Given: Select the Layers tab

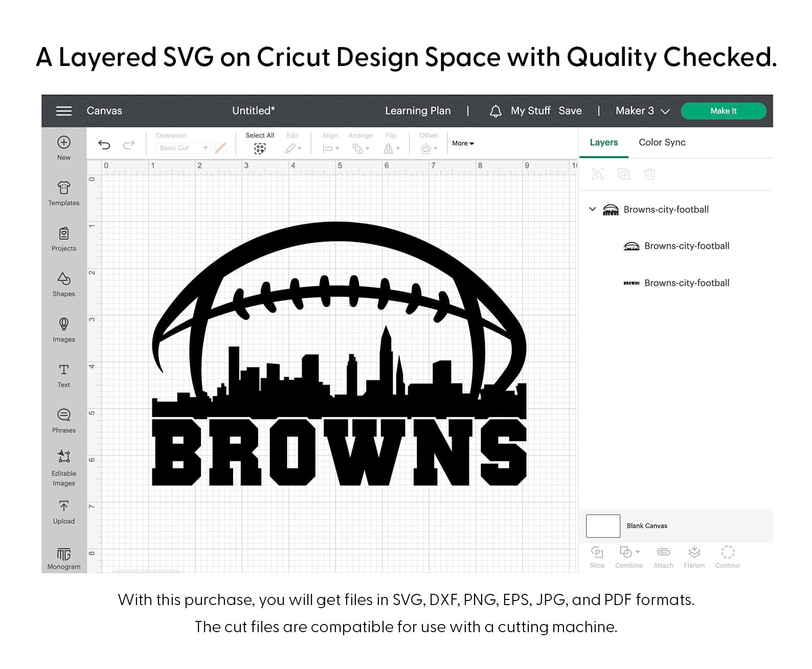Looking at the screenshot, I should (603, 142).
